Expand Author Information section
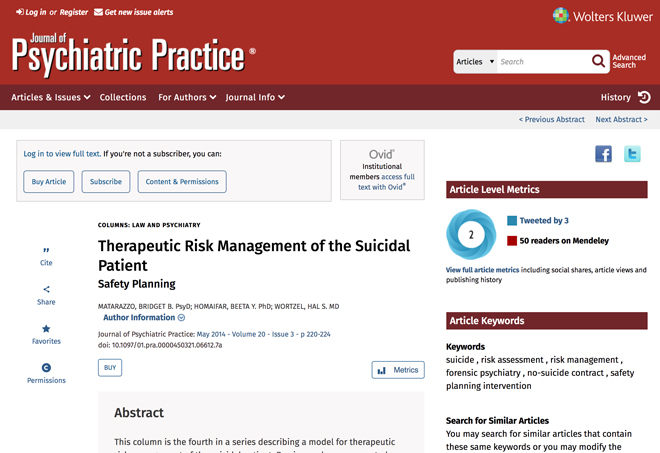This screenshot has width=660, height=453. [x=144, y=317]
